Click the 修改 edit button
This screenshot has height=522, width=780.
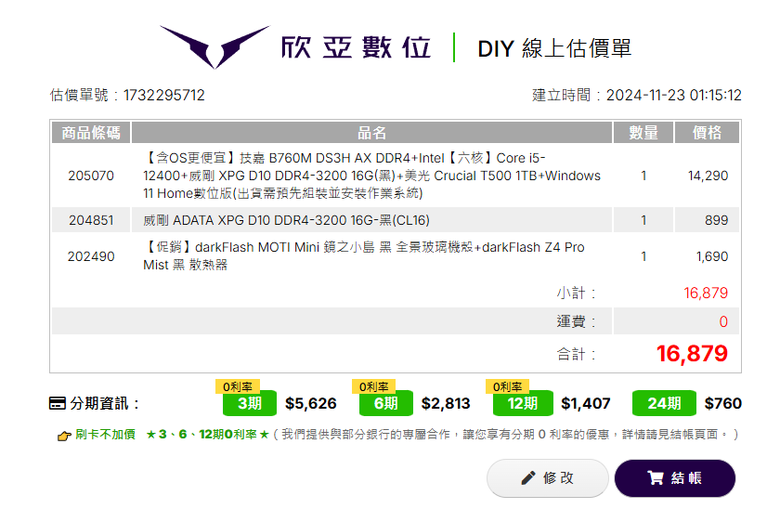(x=547, y=478)
